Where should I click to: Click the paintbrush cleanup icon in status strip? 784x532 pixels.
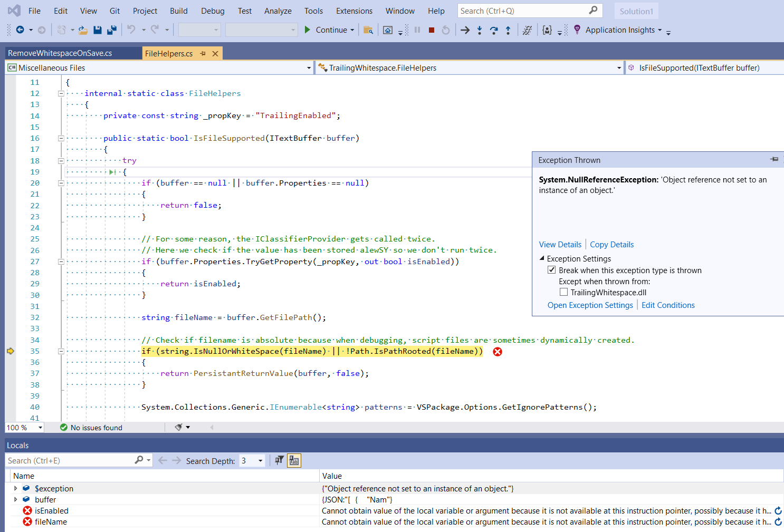(179, 427)
